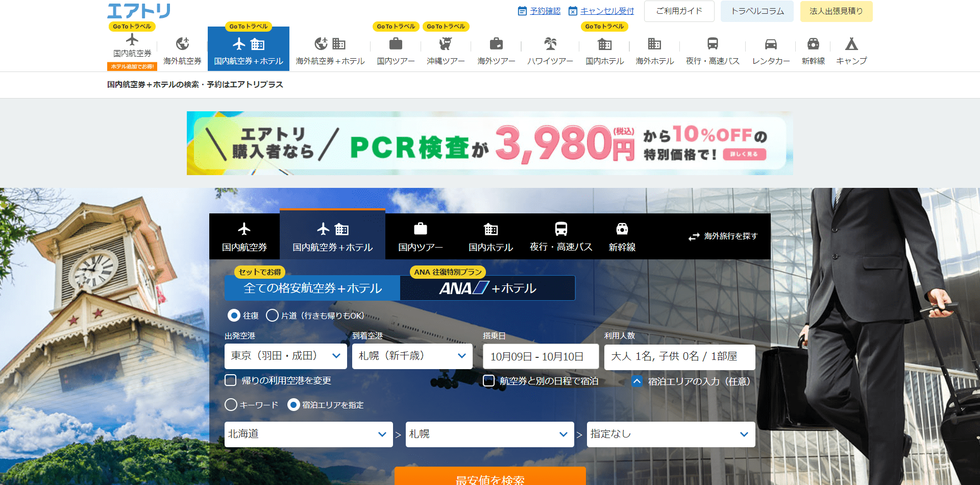
Task: Open ハワイツアー palm tree icon
Action: 550,44
